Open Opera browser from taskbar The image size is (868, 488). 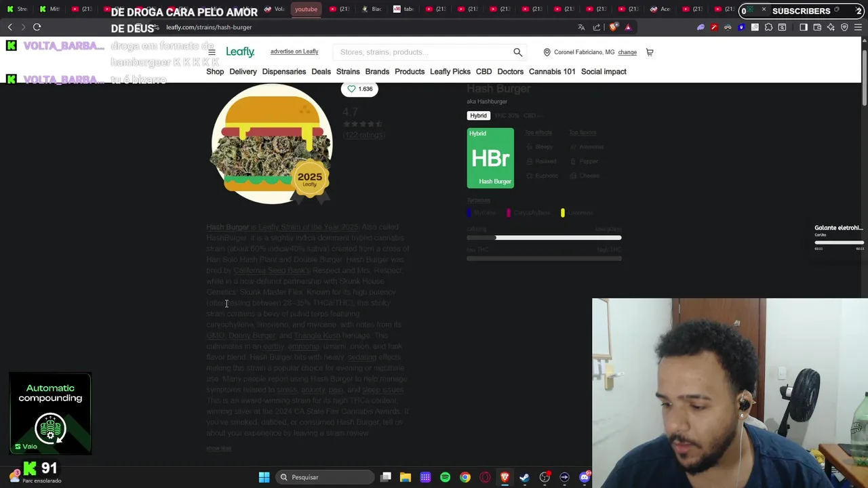coord(485,477)
